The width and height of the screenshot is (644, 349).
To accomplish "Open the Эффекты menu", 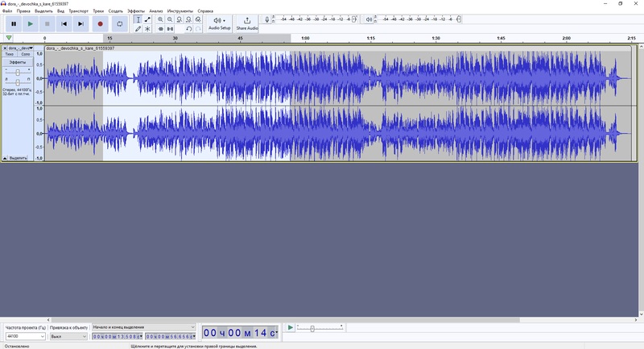I will (135, 10).
